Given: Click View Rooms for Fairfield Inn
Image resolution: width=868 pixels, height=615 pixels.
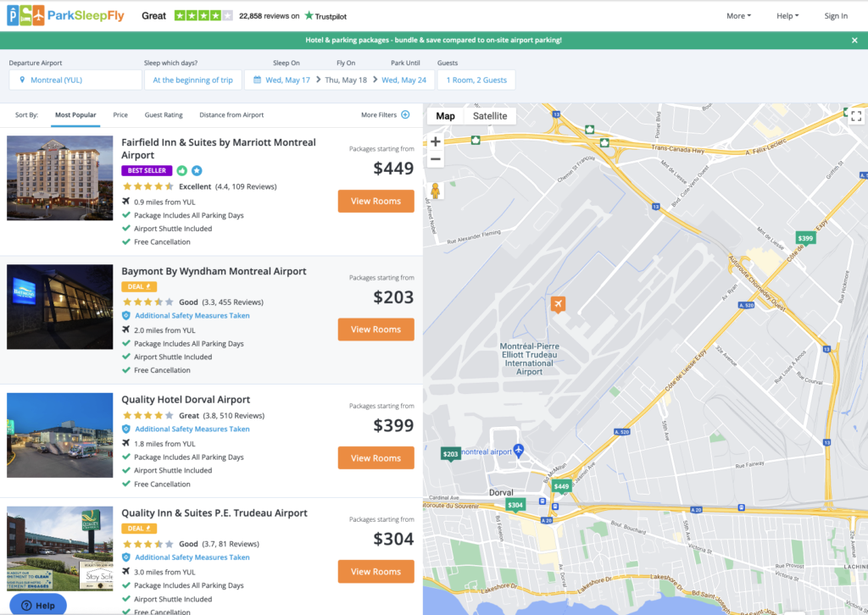Looking at the screenshot, I should [376, 201].
